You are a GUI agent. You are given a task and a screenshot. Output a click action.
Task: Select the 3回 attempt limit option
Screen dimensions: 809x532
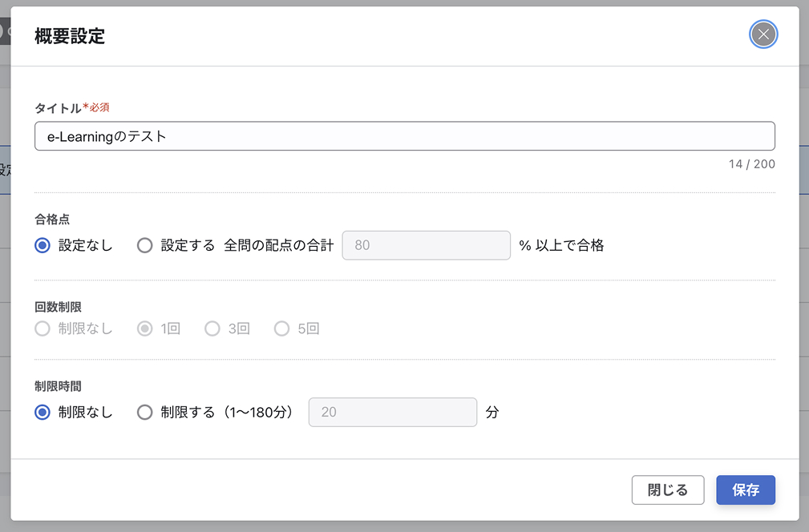click(x=212, y=328)
